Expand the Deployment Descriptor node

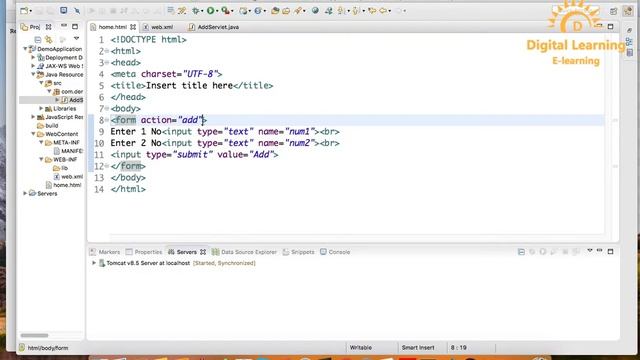tap(33, 57)
